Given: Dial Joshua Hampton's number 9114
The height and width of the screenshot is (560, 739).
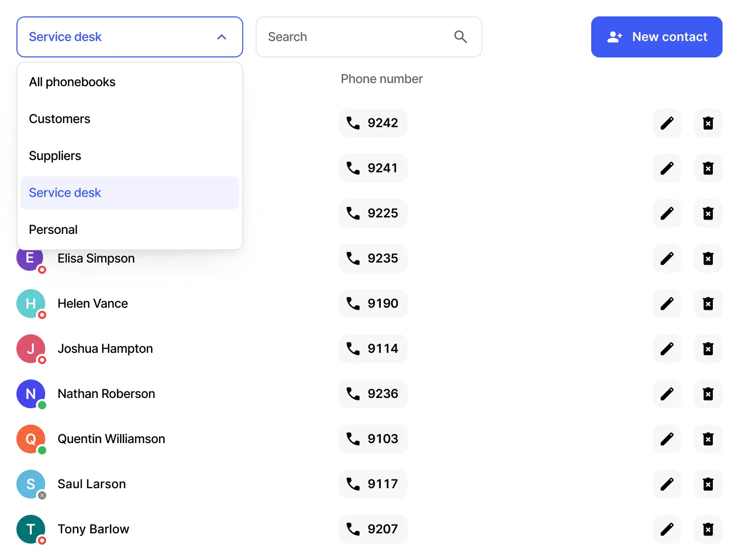Looking at the screenshot, I should tap(373, 349).
